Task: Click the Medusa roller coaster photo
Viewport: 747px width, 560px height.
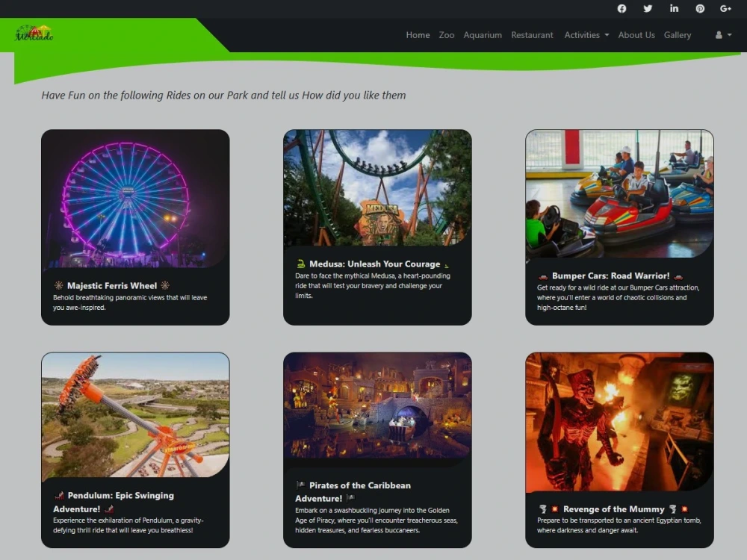Action: click(x=377, y=188)
